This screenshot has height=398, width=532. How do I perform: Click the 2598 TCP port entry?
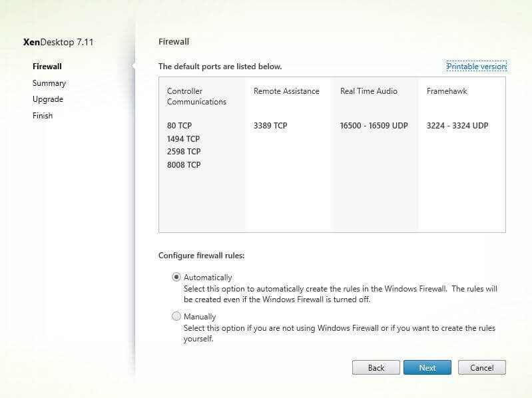[x=184, y=152]
